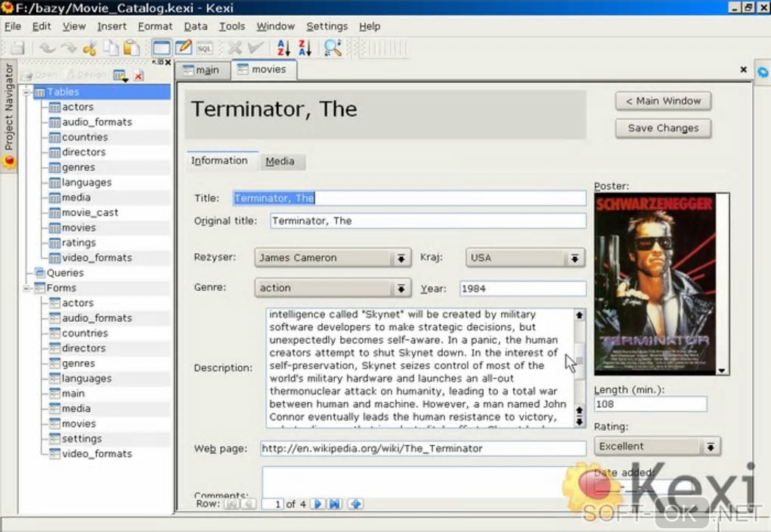Click the cancel row changes X icon
The image size is (771, 532).
pos(235,48)
